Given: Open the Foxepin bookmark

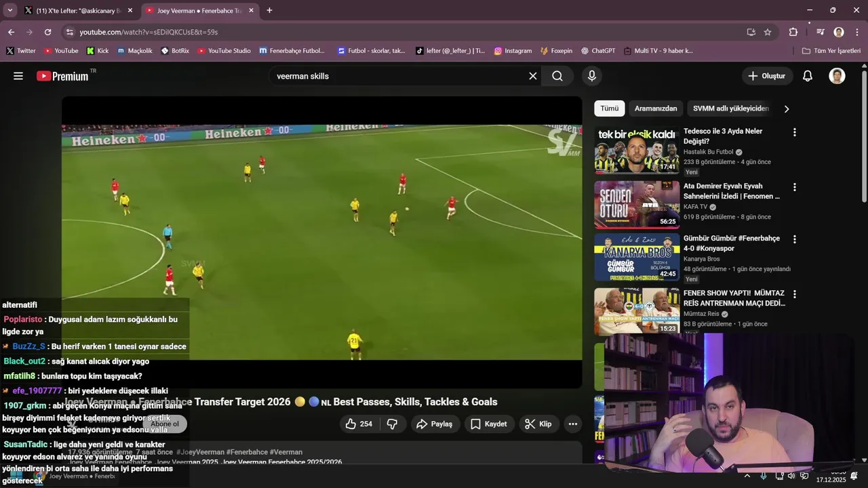Looking at the screenshot, I should coord(556,51).
